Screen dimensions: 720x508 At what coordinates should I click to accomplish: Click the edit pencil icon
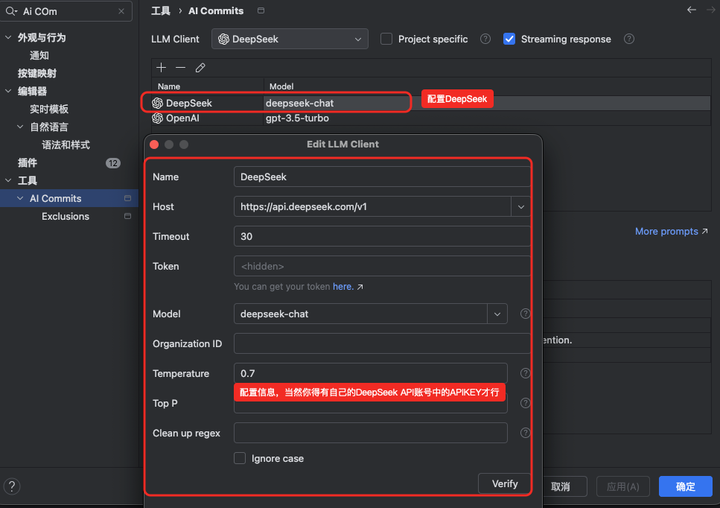pyautogui.click(x=200, y=68)
